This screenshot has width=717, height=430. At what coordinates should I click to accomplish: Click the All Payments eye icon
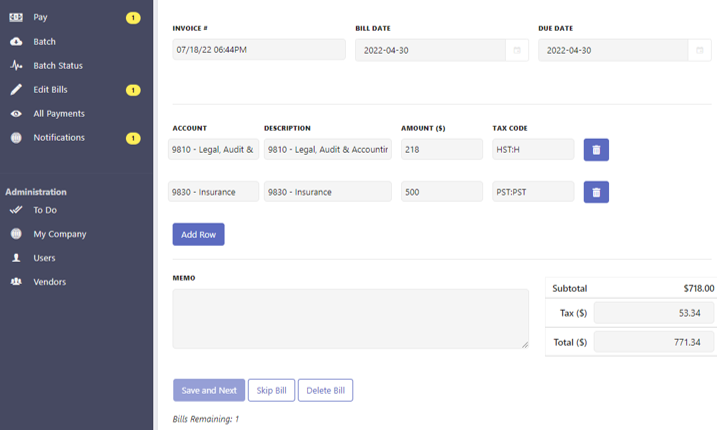pos(16,113)
